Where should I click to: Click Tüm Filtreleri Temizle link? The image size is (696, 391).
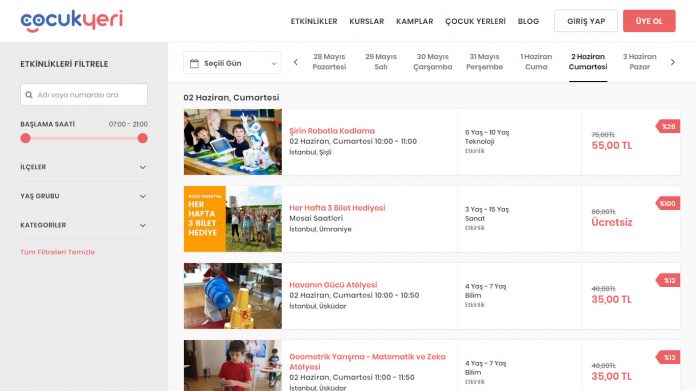point(57,252)
